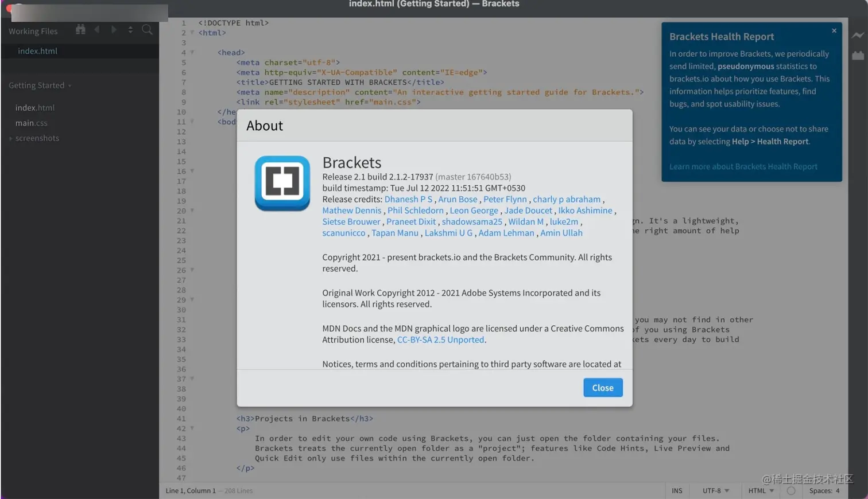Open the Extension Manager brick icon
Viewport: 868px width, 499px height.
click(858, 56)
